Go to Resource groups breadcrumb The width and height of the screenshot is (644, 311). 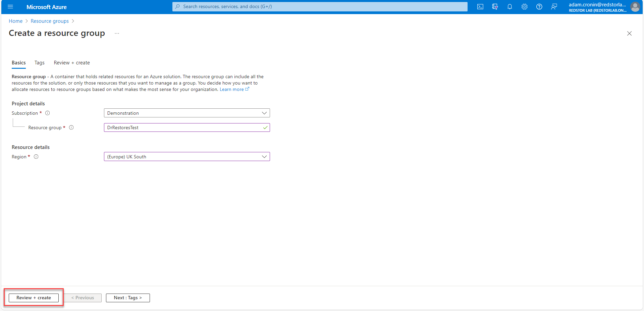coord(50,21)
